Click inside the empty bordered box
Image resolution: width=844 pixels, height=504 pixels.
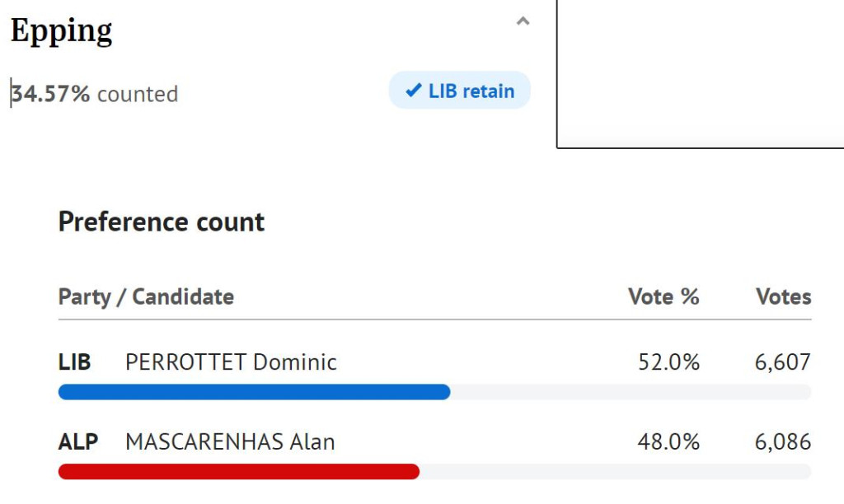[x=701, y=73]
